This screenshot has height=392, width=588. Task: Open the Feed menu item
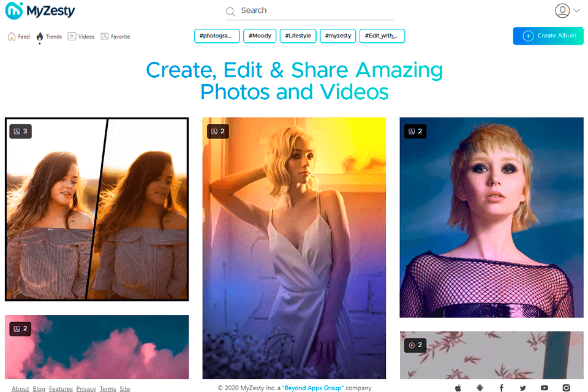point(24,37)
